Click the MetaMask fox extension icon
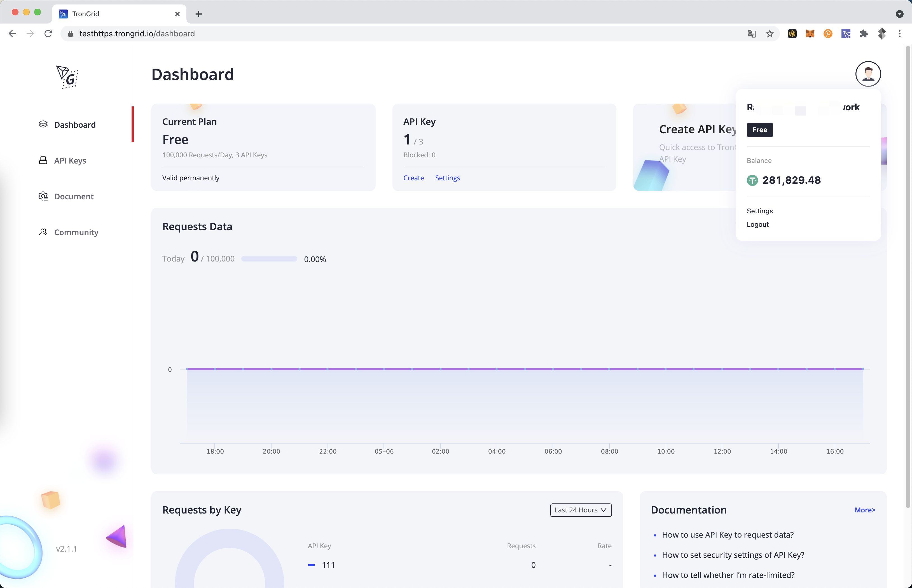 (810, 34)
